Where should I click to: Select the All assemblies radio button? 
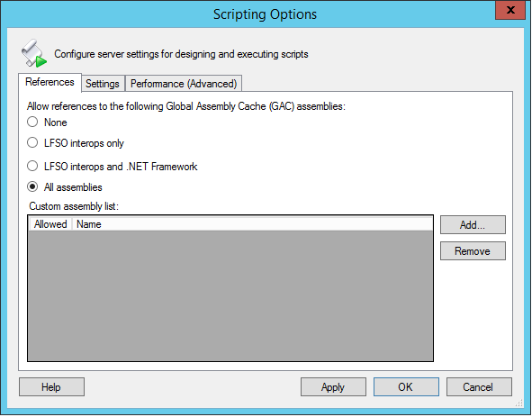coord(65,187)
